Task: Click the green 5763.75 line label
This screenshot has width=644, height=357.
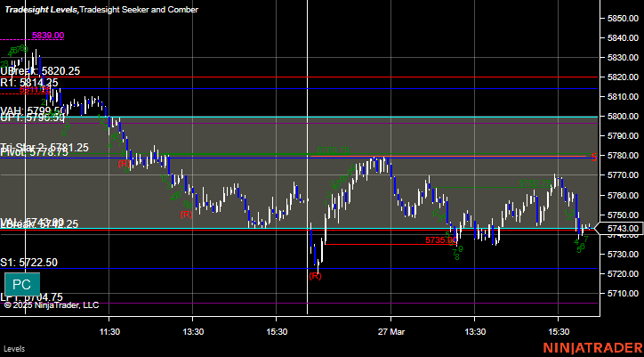Action: [535, 183]
